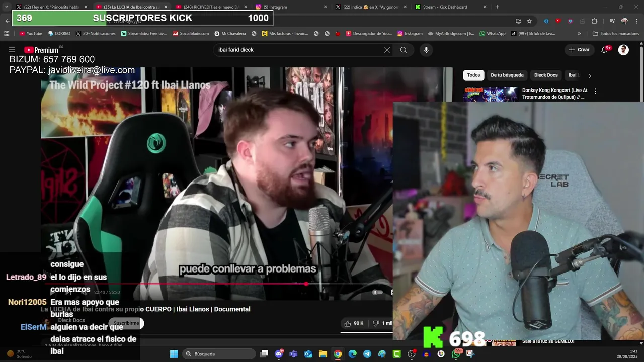Open Todos los marcadores folder
The width and height of the screenshot is (644, 362).
pos(615,34)
